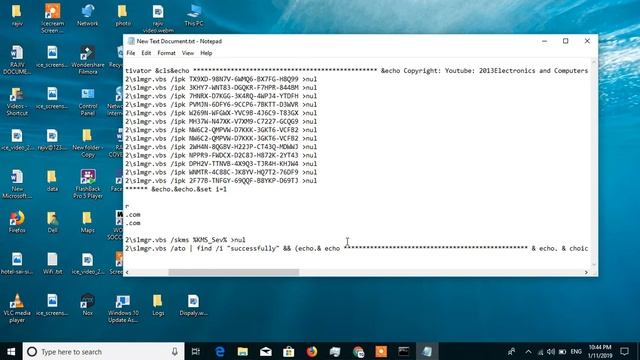Image resolution: width=640 pixels, height=360 pixels.
Task: Click the line containing /skms %KMS_Sev%
Action: 185,240
